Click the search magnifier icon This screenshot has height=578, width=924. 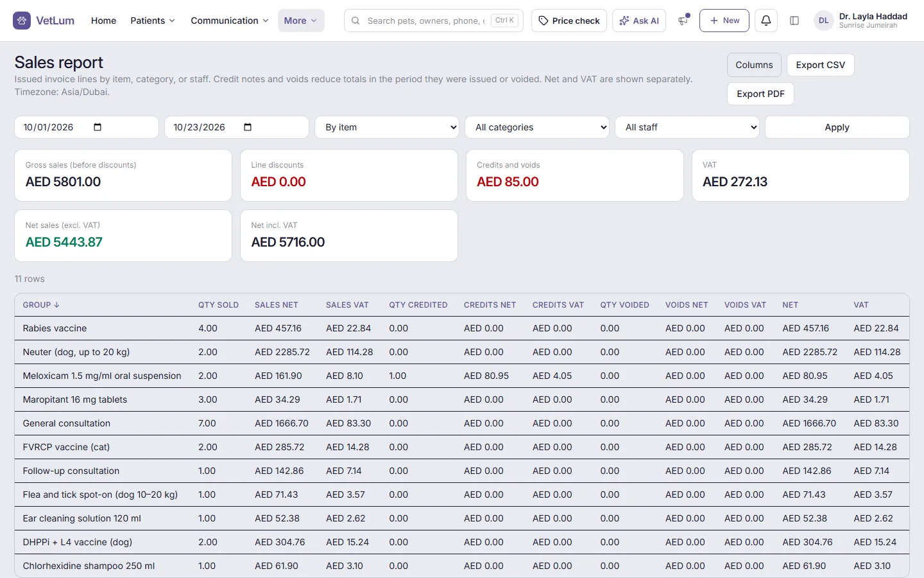tap(355, 21)
